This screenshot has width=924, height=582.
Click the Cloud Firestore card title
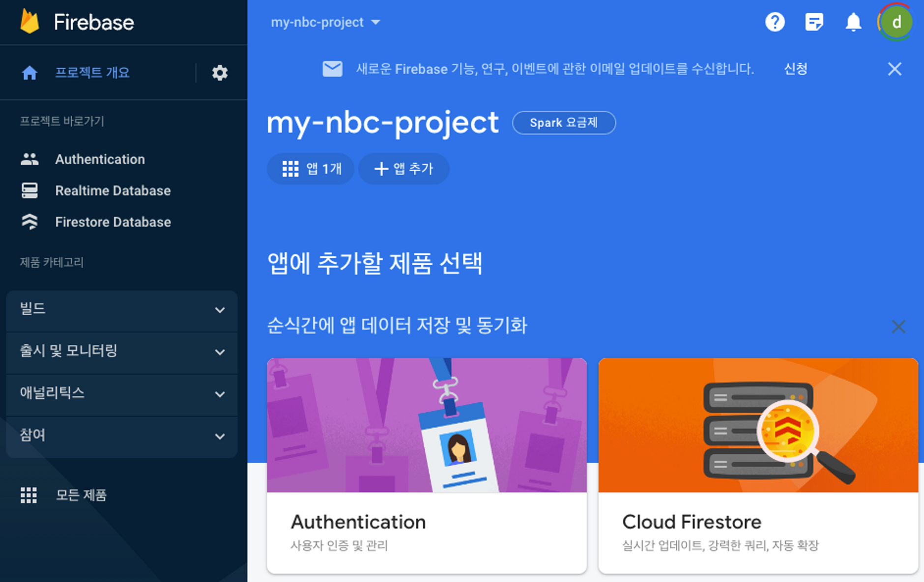(x=692, y=522)
